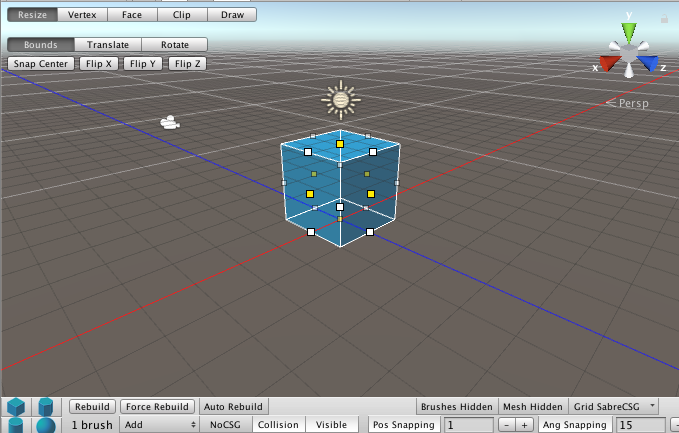The height and width of the screenshot is (433, 679).
Task: Grab the yellow handle on cube's right face
Action: (371, 194)
